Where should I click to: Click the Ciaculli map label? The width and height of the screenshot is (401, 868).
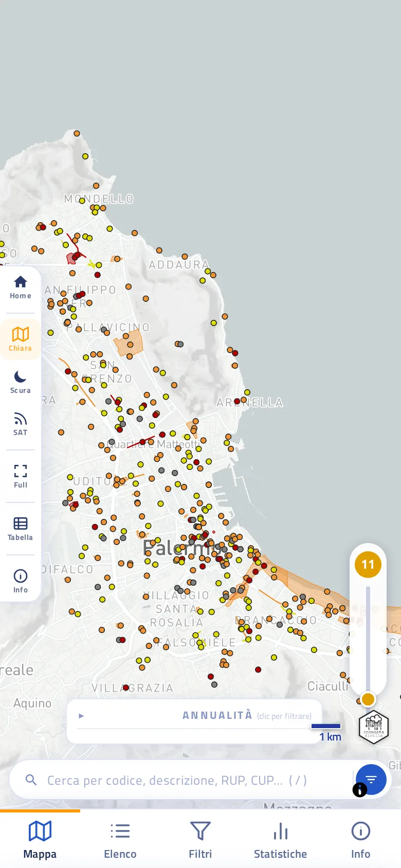click(x=328, y=686)
